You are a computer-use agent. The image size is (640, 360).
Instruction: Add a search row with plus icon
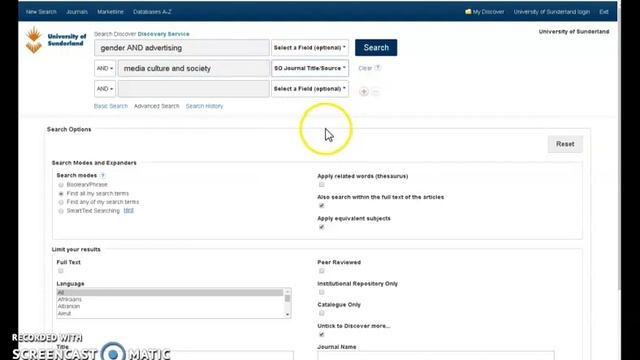pyautogui.click(x=364, y=92)
